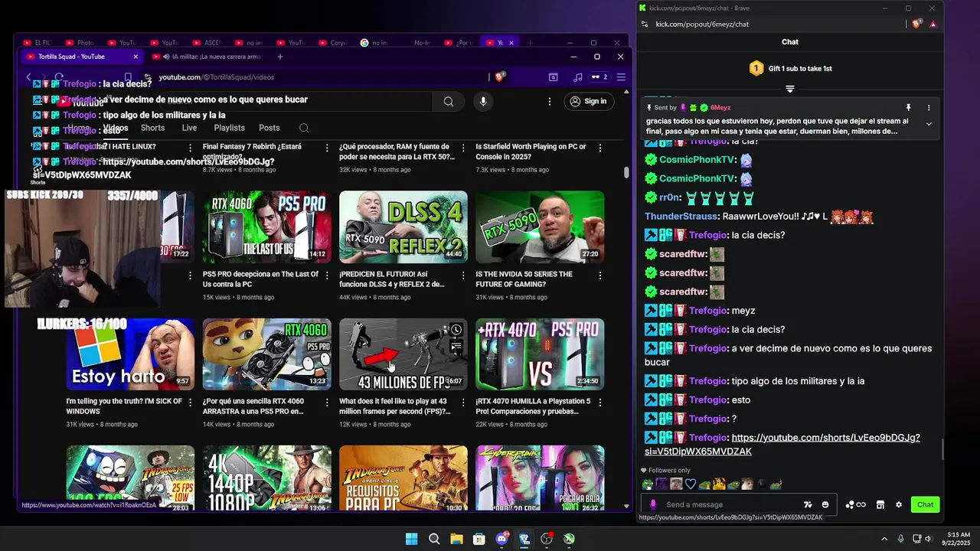This screenshot has height=551, width=980.
Task: Insert the blue heart quick emote
Action: [x=690, y=484]
